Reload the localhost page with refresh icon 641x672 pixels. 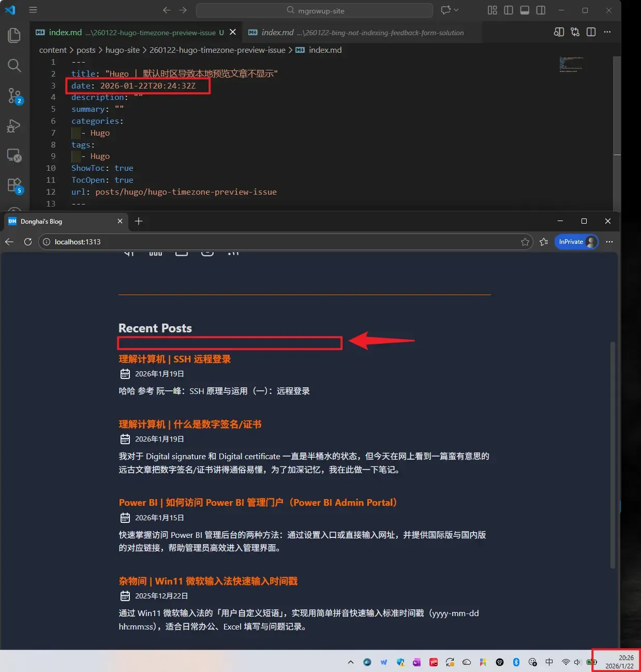pos(27,242)
